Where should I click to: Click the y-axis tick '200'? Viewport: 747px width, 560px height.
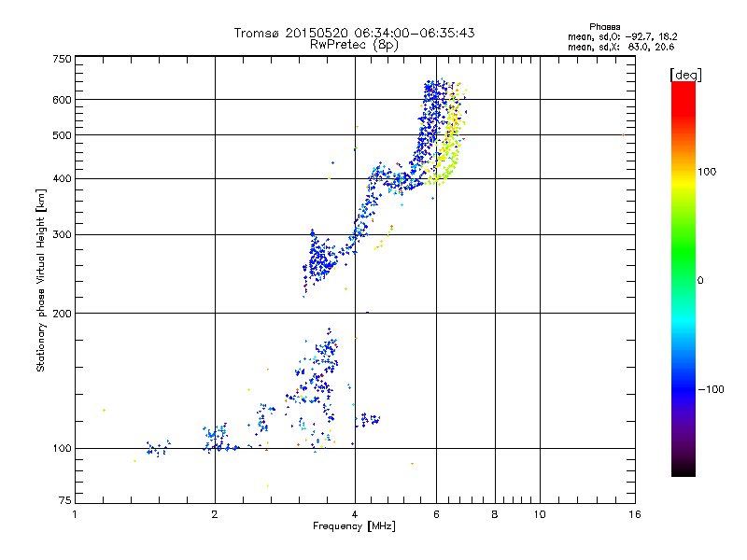62,314
